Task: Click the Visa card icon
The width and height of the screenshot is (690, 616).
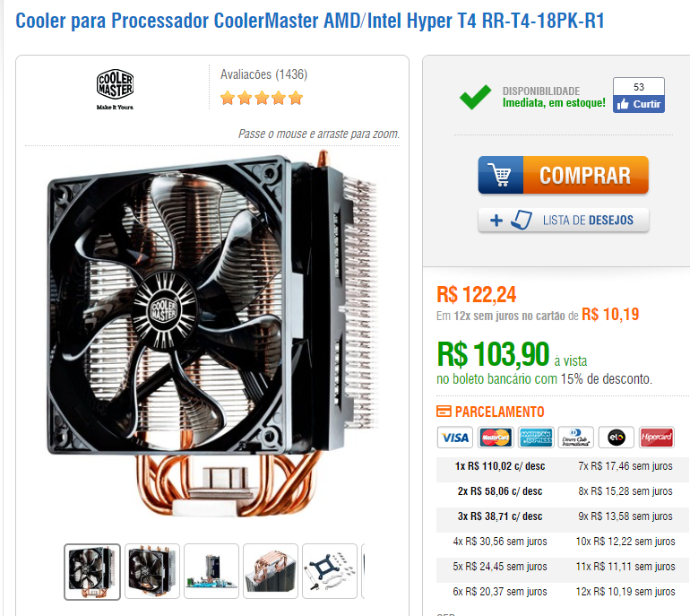Action: 455,438
